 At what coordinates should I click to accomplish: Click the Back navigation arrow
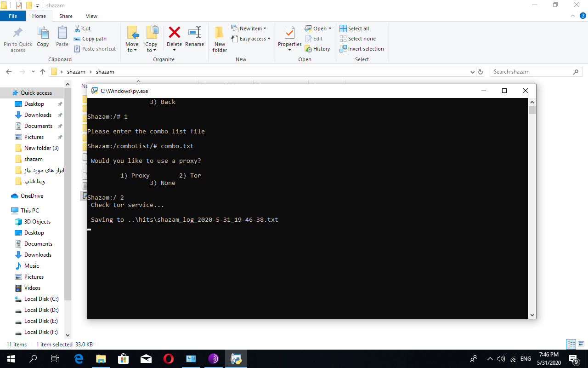point(9,72)
